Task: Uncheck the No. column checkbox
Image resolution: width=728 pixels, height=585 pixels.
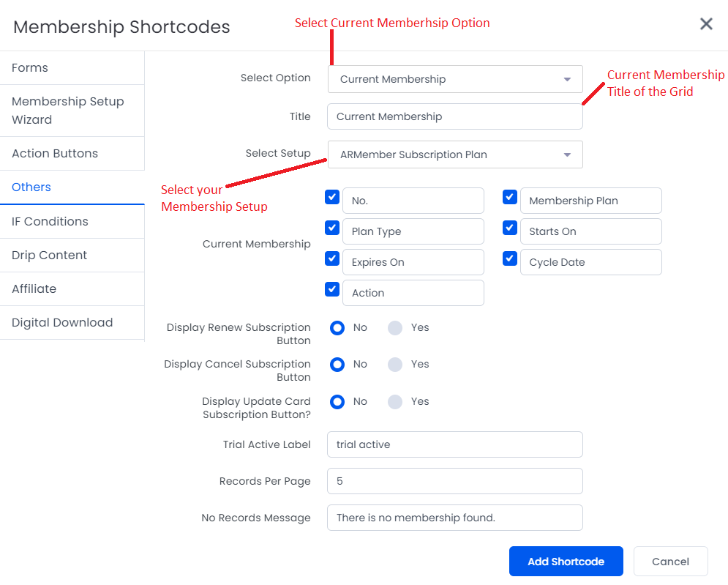Action: pyautogui.click(x=332, y=197)
